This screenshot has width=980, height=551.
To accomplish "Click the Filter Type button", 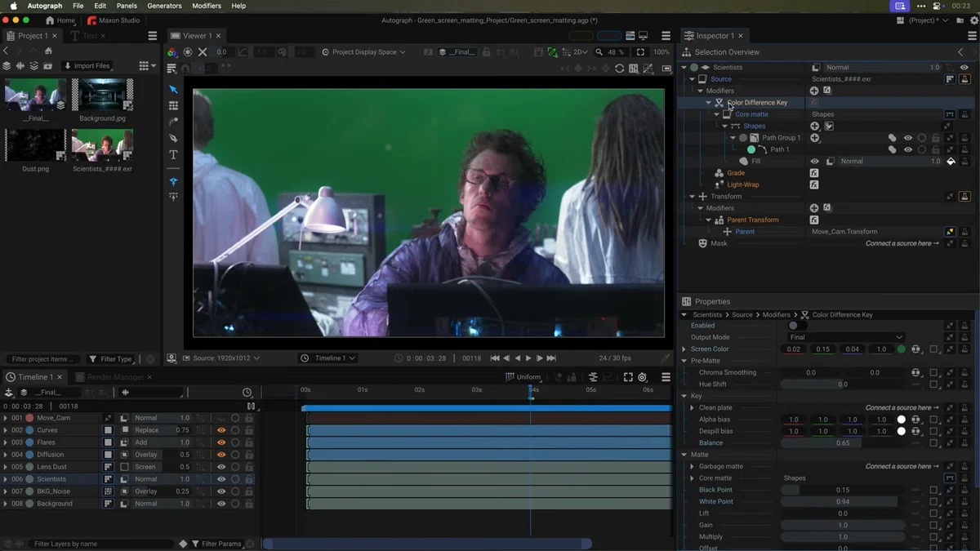I will [x=110, y=359].
